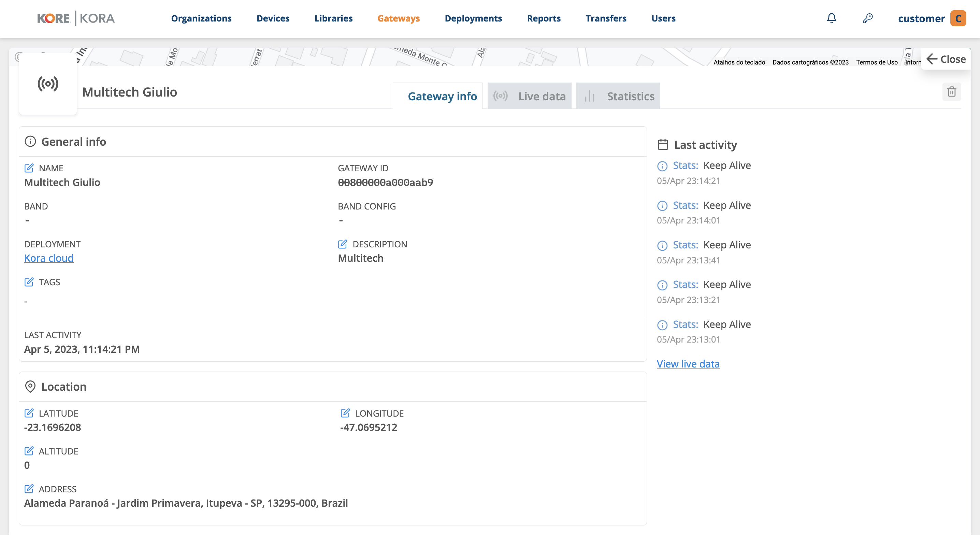This screenshot has width=980, height=535.
Task: Open the Deployments menu item
Action: 474,18
